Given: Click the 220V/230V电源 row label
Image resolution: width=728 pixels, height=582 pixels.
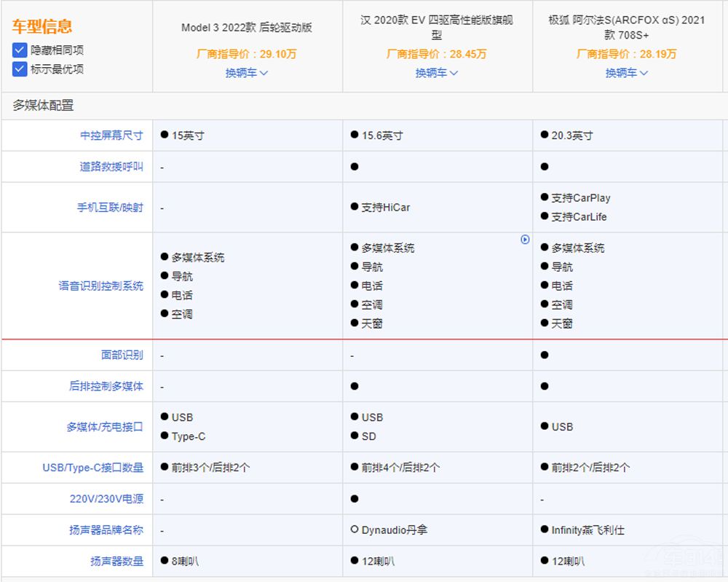Looking at the screenshot, I should click(x=106, y=499).
